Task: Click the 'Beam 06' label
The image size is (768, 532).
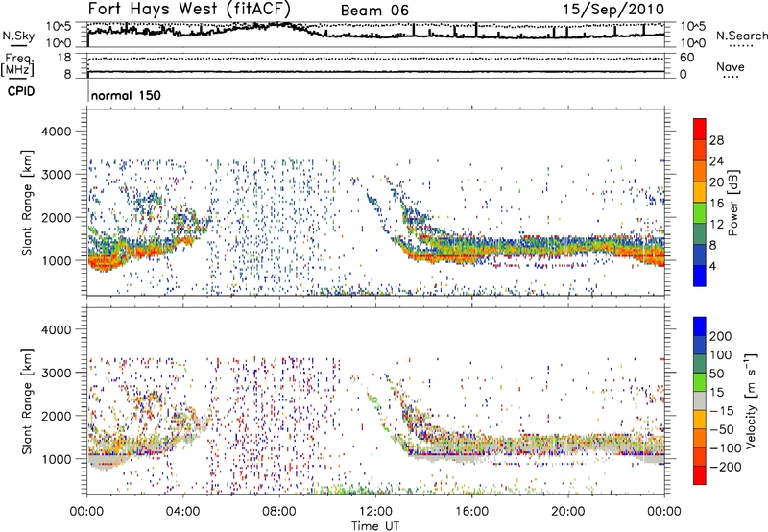Action: point(374,11)
